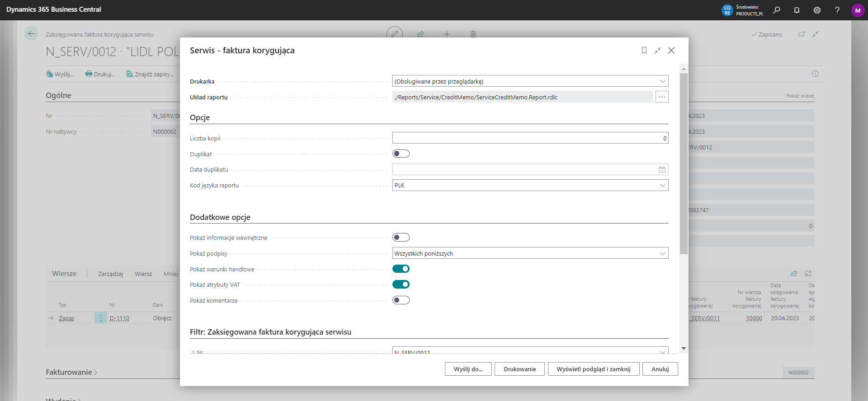Click Pokaż więcej in Ogólne
This screenshot has height=401, width=868.
[800, 96]
